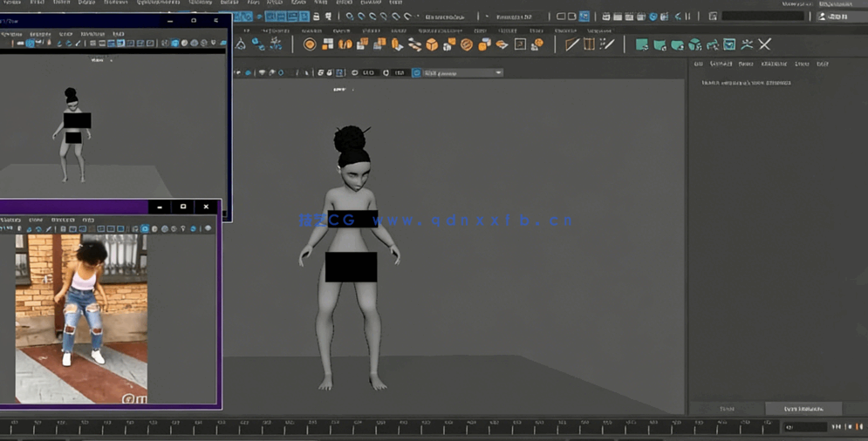Screen dimensions: 868x441
Task: Click the lighter button at right panel bottom
Action: coord(803,409)
